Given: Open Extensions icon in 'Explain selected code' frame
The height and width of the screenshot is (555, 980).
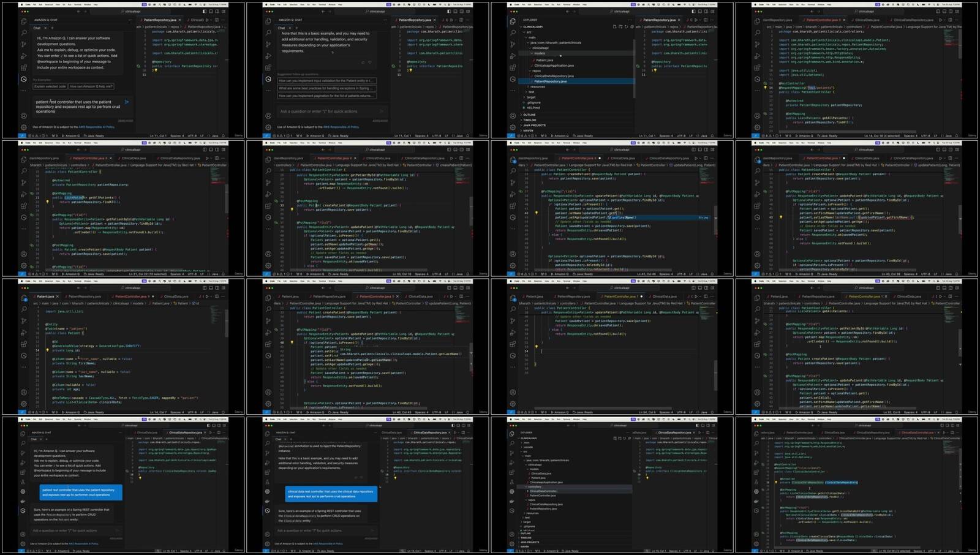Looking at the screenshot, I should coord(24,67).
